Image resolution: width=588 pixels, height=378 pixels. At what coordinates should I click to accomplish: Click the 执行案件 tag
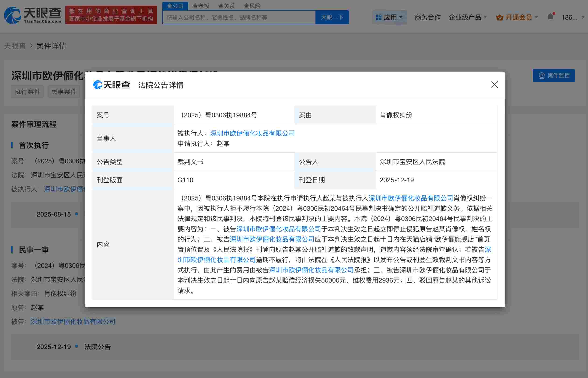point(27,91)
